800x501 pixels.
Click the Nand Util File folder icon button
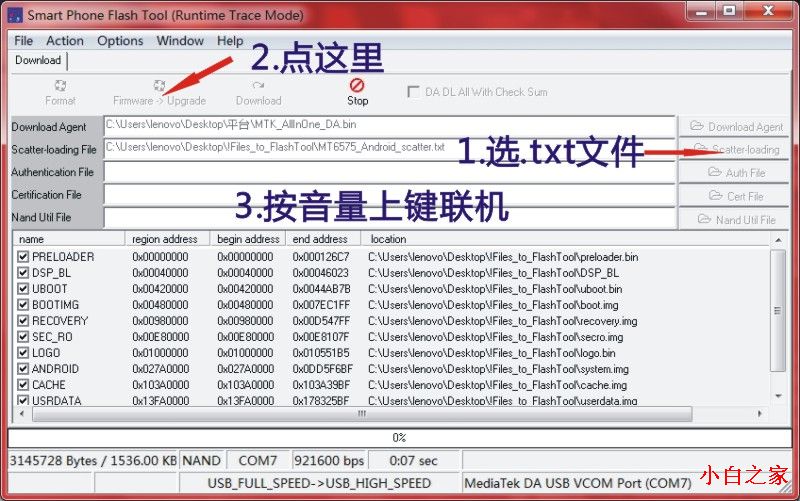coord(704,219)
